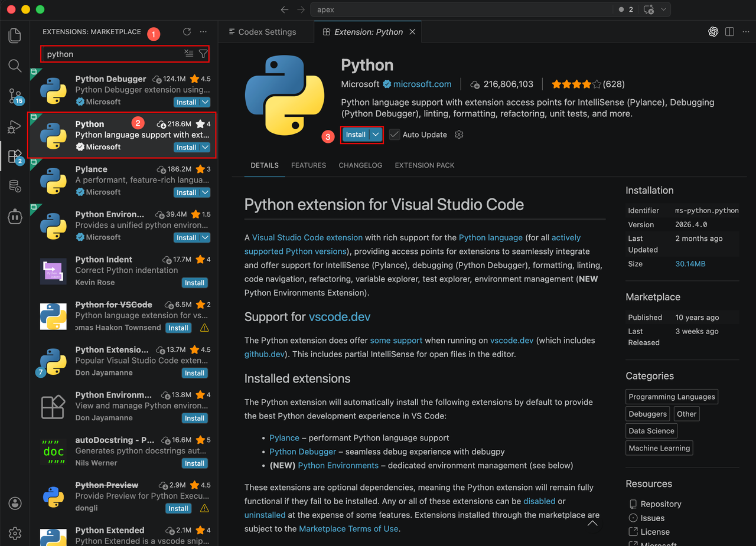Click the large Python logo on extension page
756x546 pixels.
pos(285,96)
